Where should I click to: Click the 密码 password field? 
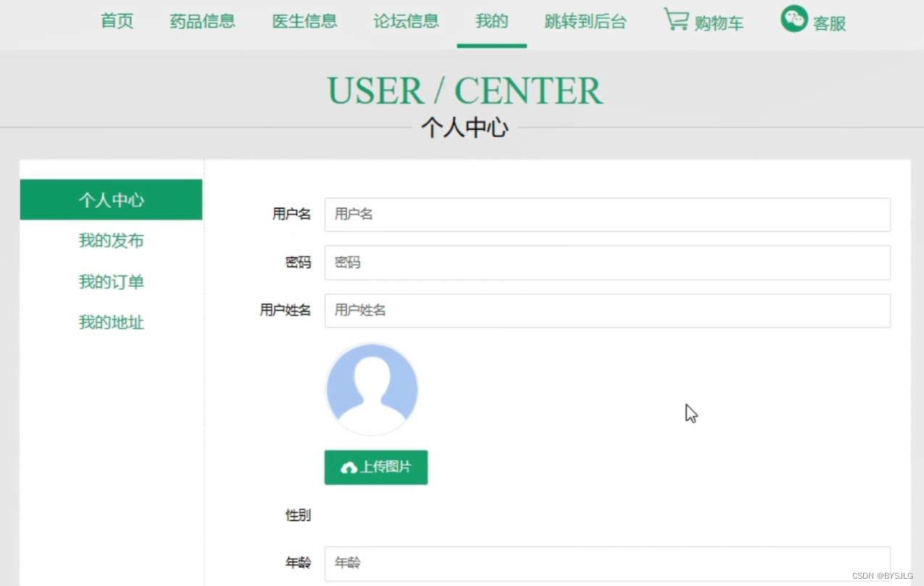[x=607, y=262]
